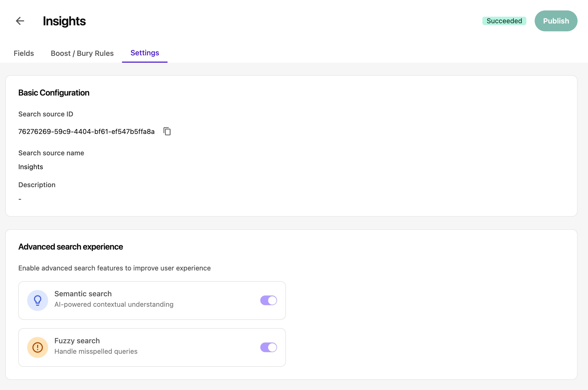Click the Advanced search experience heading
The height and width of the screenshot is (390, 588).
pos(71,246)
